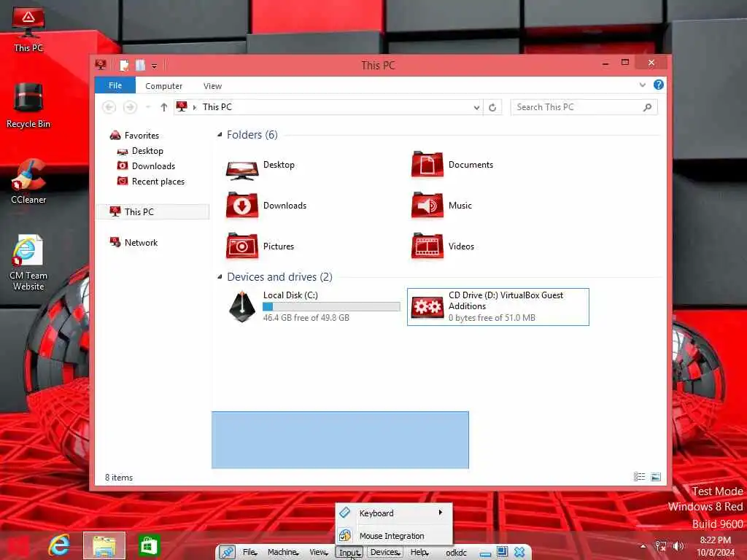This screenshot has height=560, width=747.
Task: Click the VirtualBox mini toolbar pin icon
Action: 228,553
